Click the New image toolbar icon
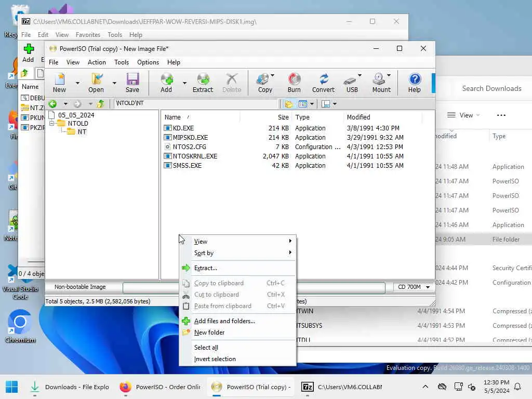 (x=60, y=79)
